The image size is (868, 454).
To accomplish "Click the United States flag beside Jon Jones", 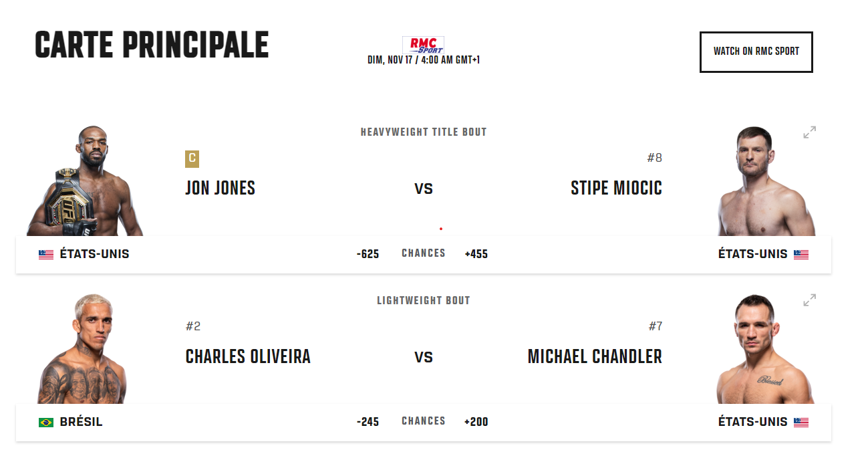I will tap(46, 254).
